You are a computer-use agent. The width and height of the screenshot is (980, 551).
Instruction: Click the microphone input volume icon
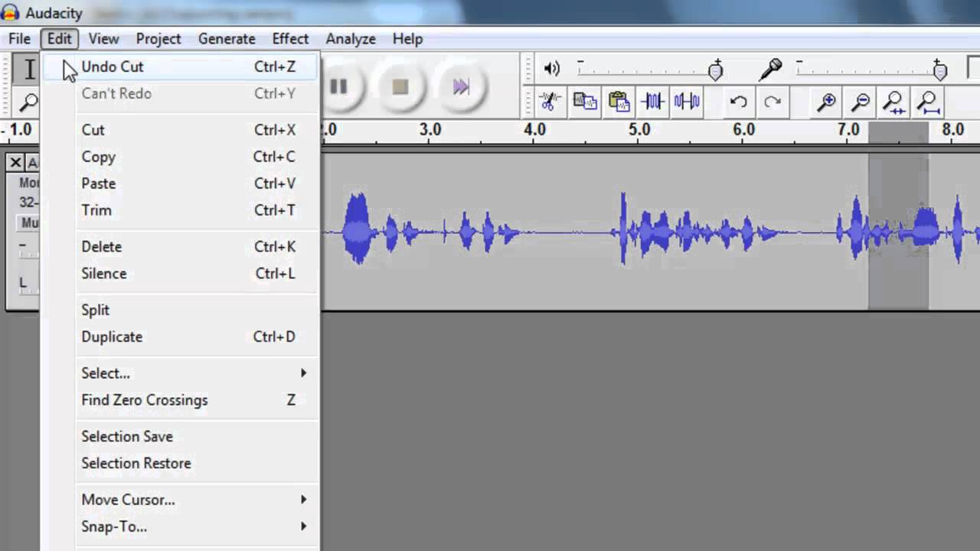pos(770,69)
